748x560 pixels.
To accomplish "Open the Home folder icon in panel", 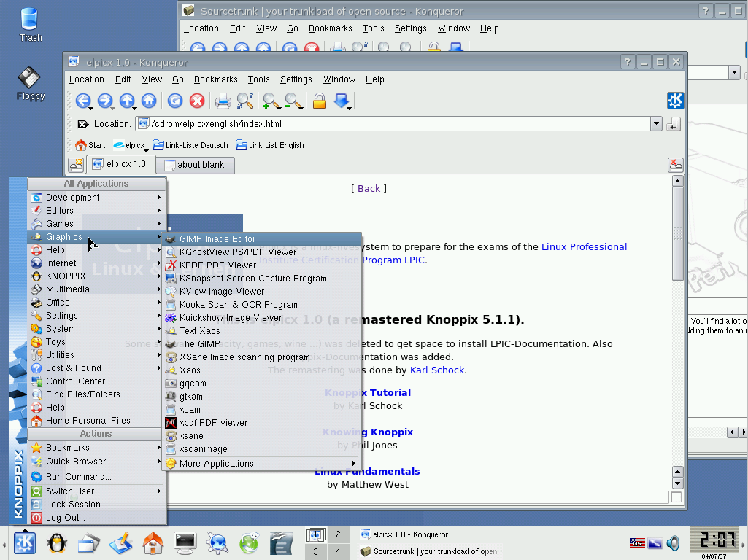I will point(153,542).
